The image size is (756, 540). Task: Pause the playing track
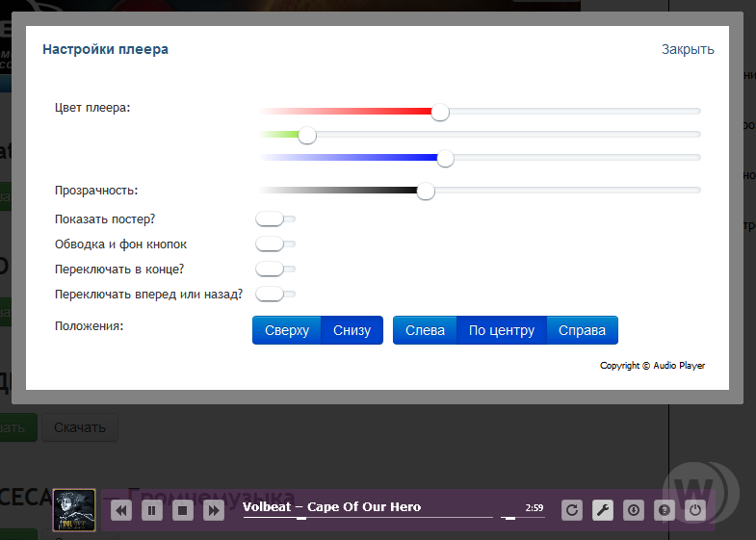click(x=152, y=510)
